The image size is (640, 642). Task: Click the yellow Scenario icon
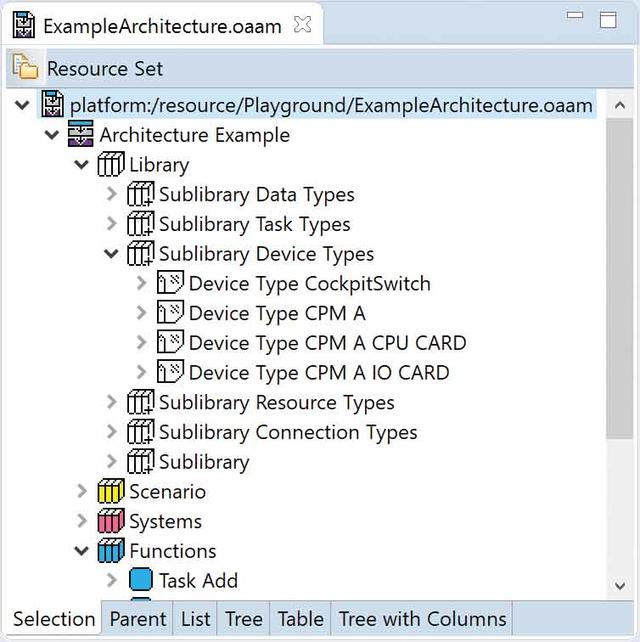(111, 491)
